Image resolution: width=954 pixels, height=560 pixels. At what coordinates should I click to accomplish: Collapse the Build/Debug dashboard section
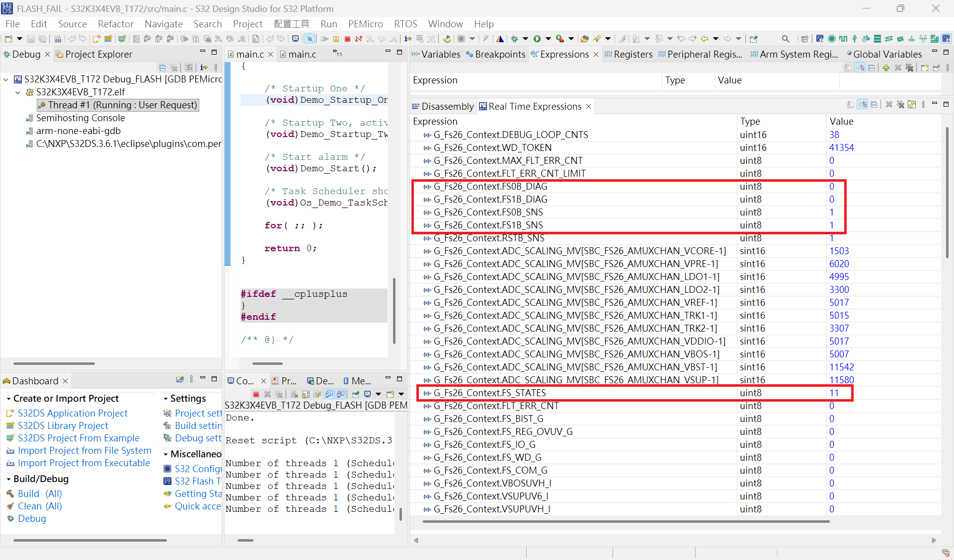pos(8,479)
